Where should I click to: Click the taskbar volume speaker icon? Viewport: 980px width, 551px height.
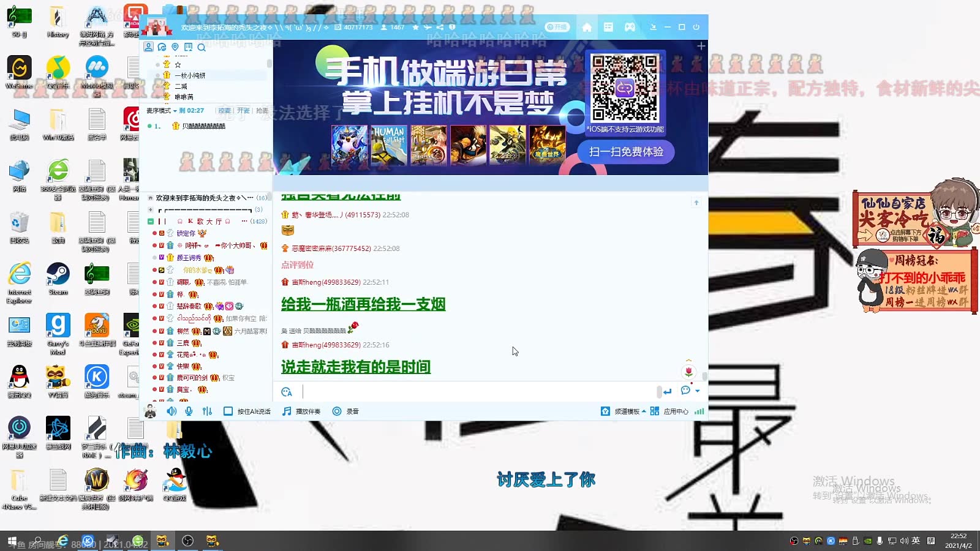pyautogui.click(x=904, y=541)
